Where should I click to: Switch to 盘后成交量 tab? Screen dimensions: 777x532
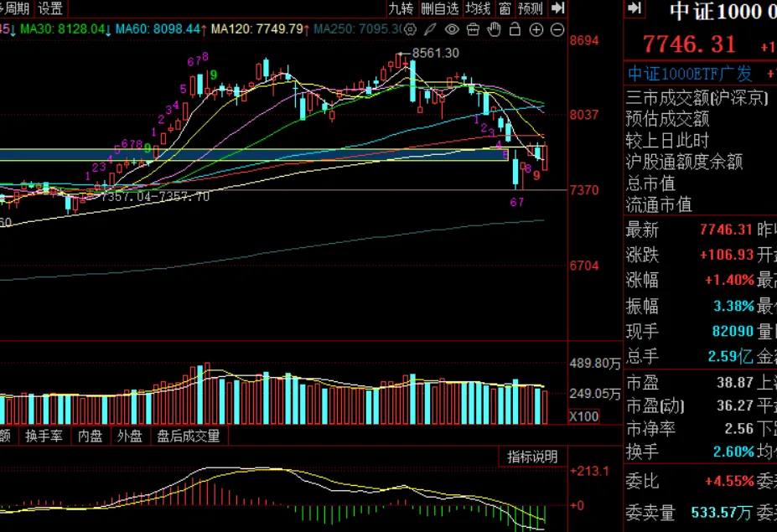click(x=189, y=436)
